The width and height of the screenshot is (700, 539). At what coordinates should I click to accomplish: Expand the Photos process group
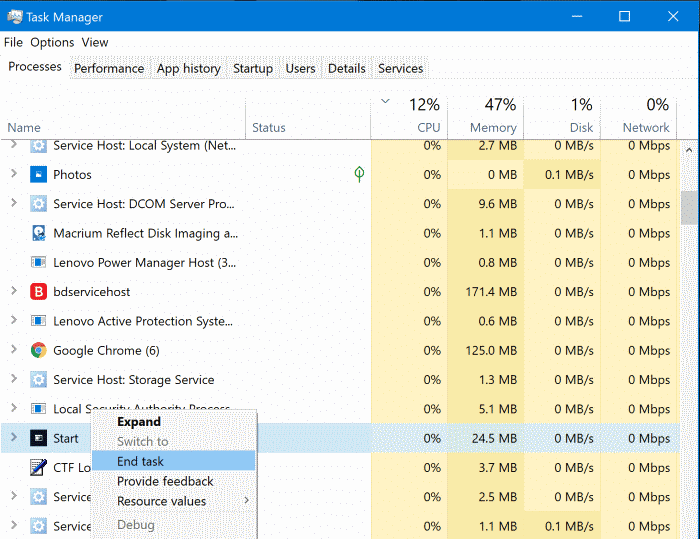click(14, 173)
